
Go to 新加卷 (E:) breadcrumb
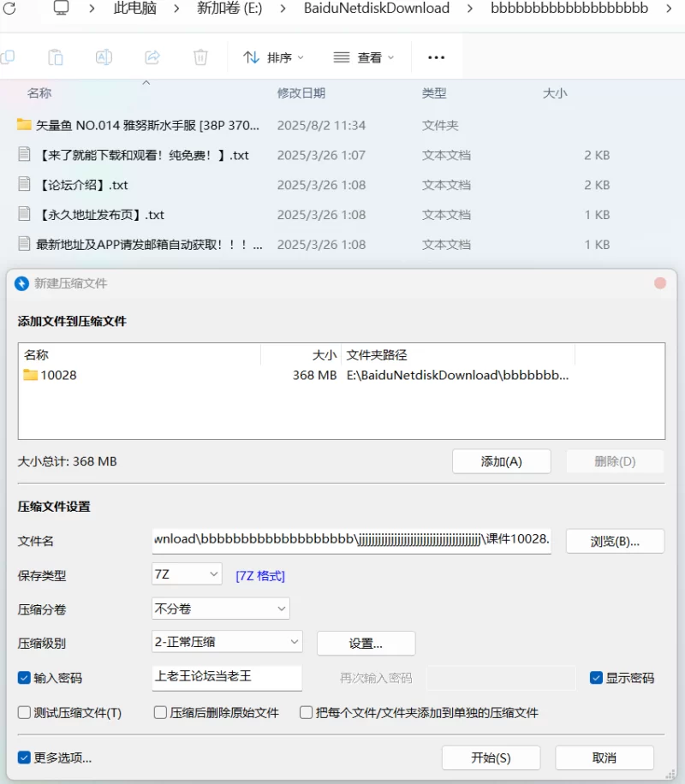[229, 8]
